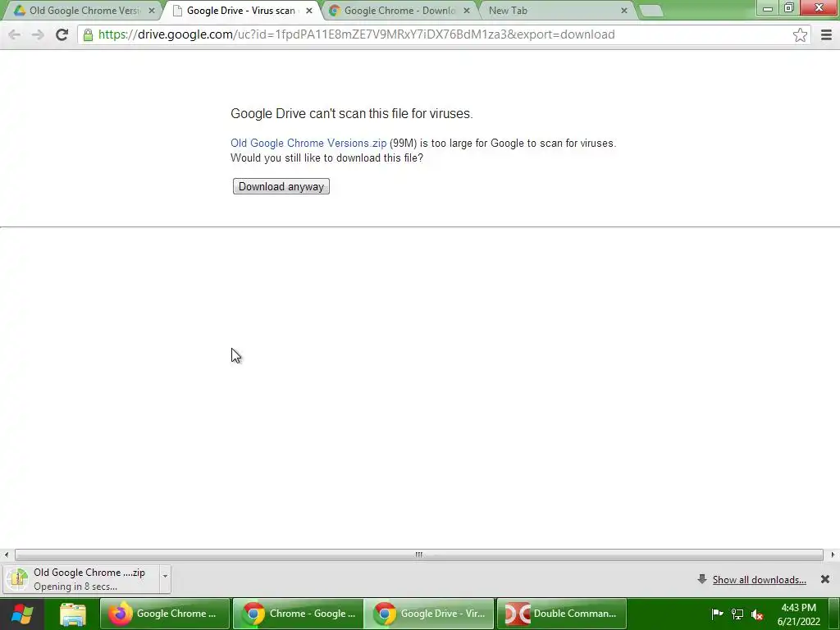Click the Action Center flag tray icon

click(x=717, y=614)
